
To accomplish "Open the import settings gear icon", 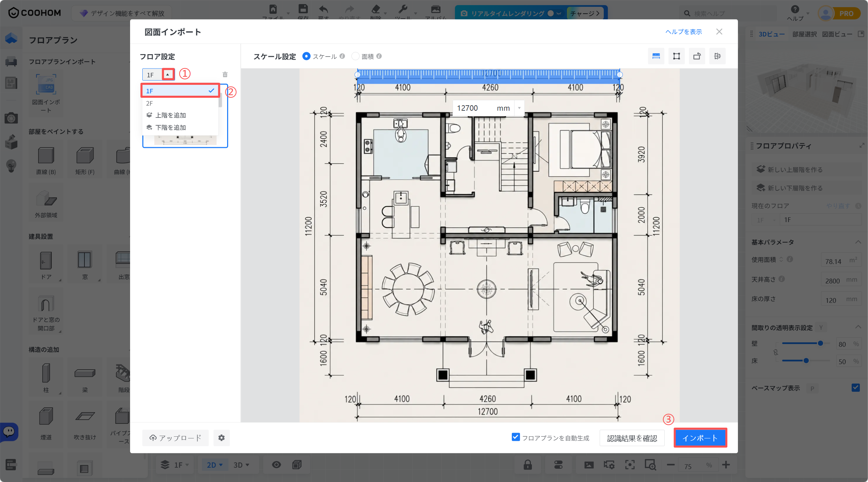I will [221, 438].
